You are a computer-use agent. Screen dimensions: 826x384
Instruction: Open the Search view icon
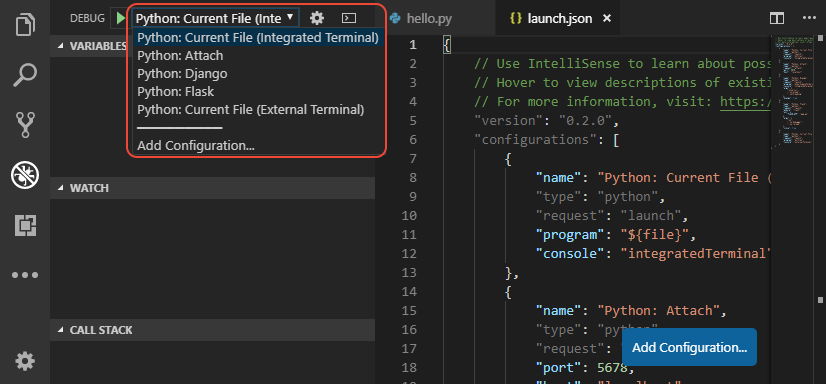25,75
